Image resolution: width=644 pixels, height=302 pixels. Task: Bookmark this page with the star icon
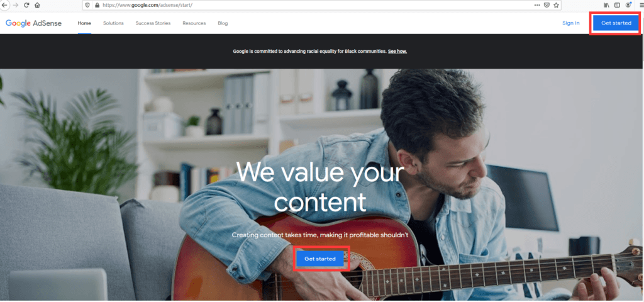click(556, 5)
